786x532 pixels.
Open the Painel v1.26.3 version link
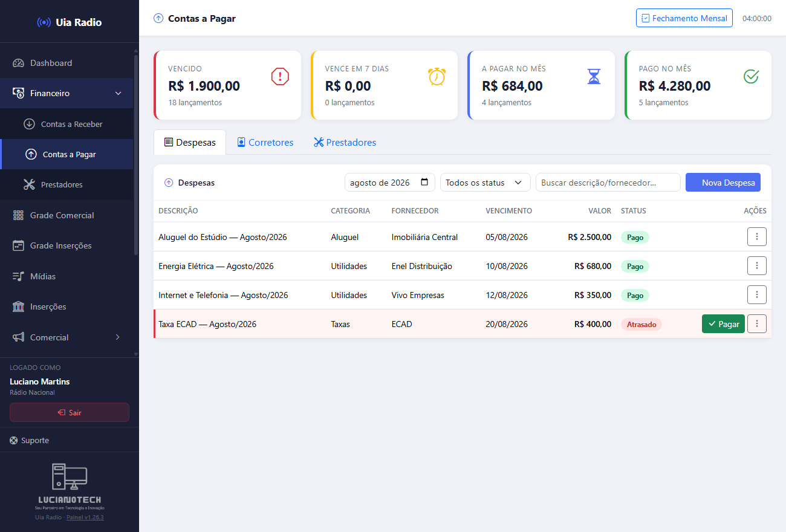(x=85, y=517)
